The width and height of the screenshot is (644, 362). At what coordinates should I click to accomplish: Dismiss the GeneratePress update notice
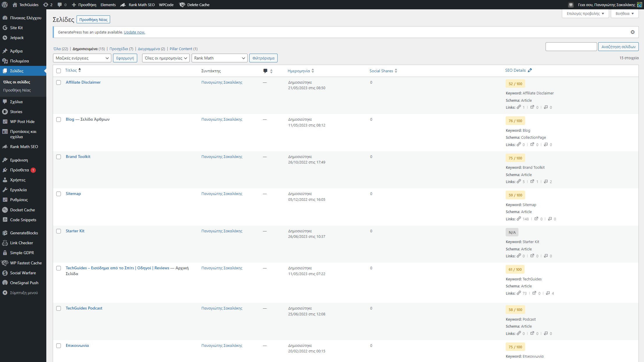632,32
